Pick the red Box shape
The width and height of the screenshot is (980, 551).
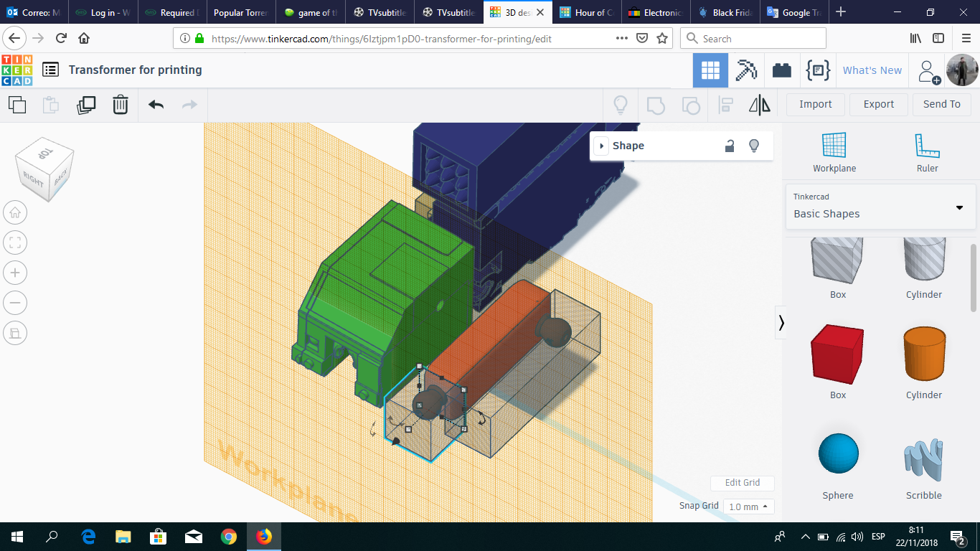pyautogui.click(x=837, y=355)
